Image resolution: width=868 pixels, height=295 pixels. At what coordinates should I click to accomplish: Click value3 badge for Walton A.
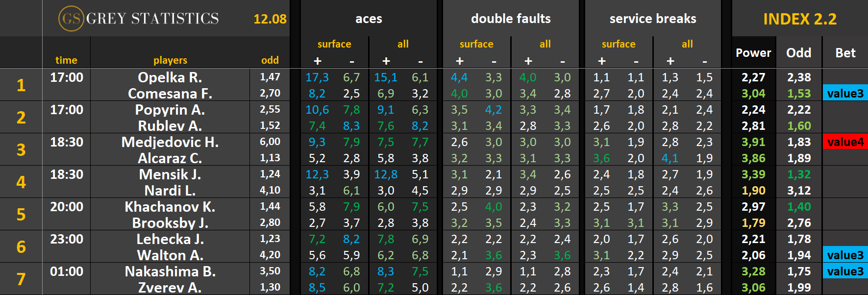845,255
